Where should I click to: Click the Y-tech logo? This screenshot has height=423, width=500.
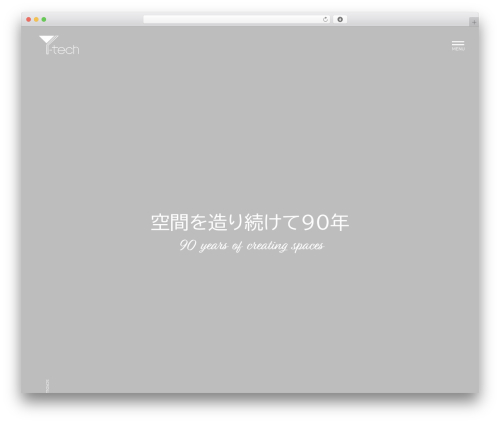[x=59, y=45]
